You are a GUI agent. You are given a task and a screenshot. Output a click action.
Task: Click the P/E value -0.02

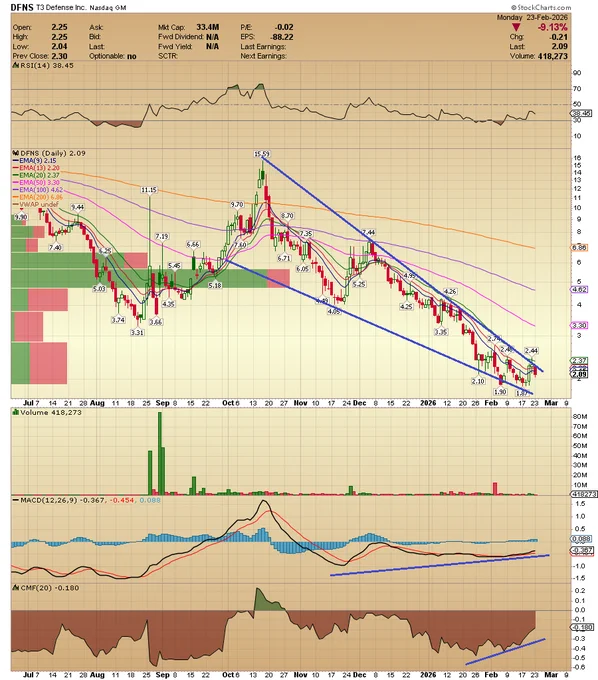(x=284, y=27)
